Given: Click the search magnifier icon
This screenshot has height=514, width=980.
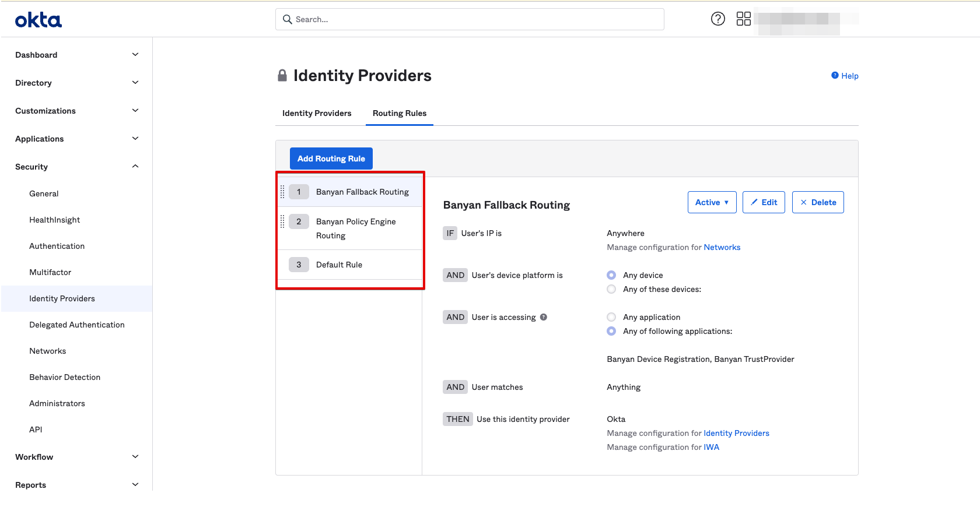Looking at the screenshot, I should (287, 19).
